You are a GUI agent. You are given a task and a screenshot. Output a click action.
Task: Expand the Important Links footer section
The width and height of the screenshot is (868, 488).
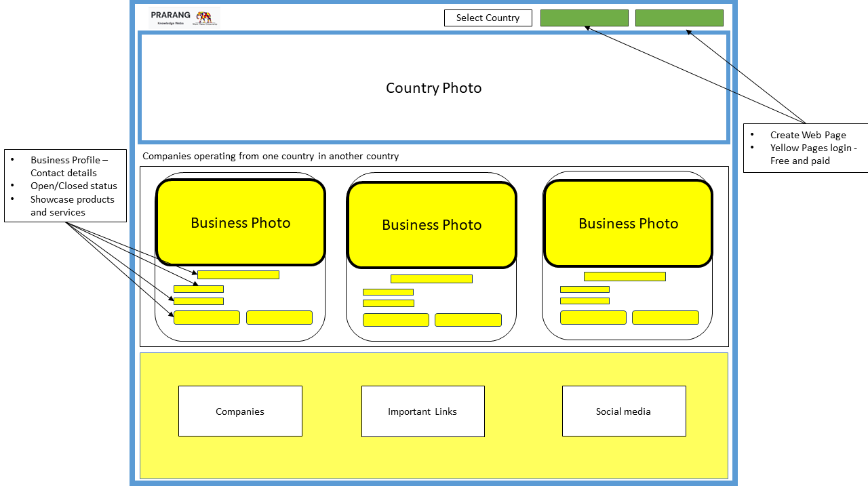[x=422, y=411]
